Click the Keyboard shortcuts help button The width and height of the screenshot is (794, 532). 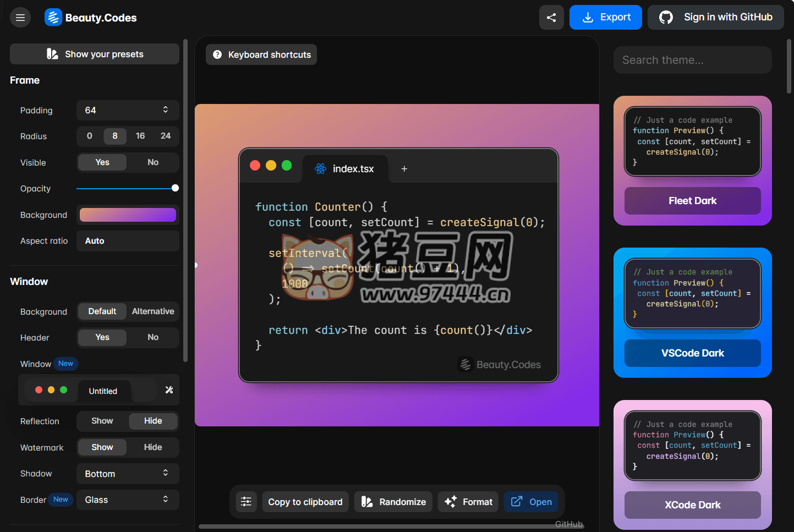click(261, 54)
